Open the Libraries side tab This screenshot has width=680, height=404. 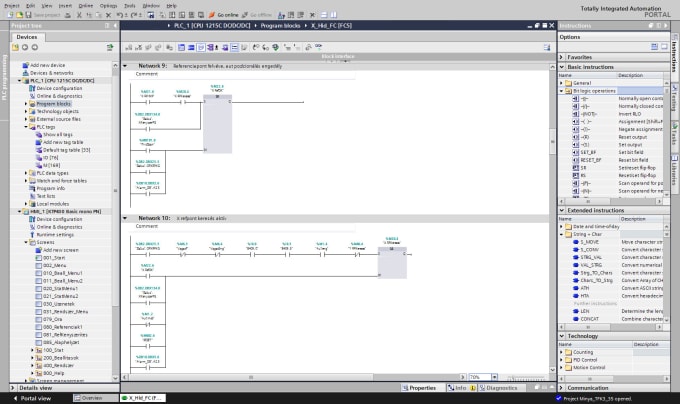pos(675,170)
